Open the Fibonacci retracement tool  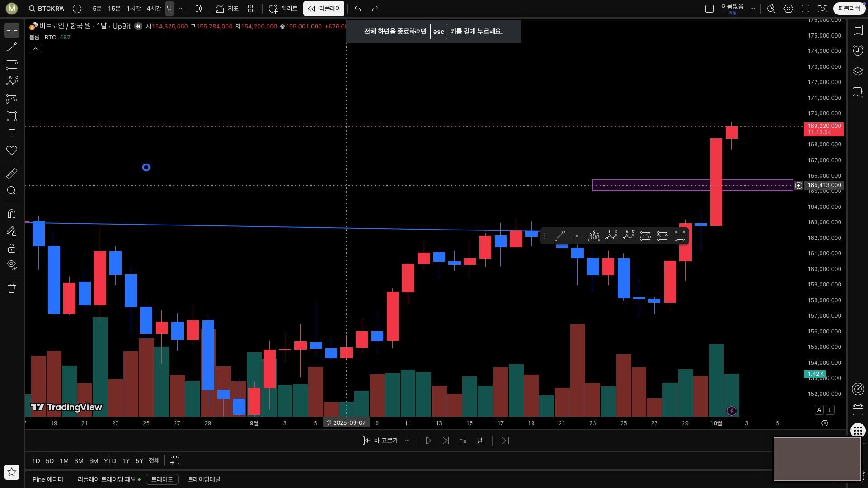[x=12, y=65]
